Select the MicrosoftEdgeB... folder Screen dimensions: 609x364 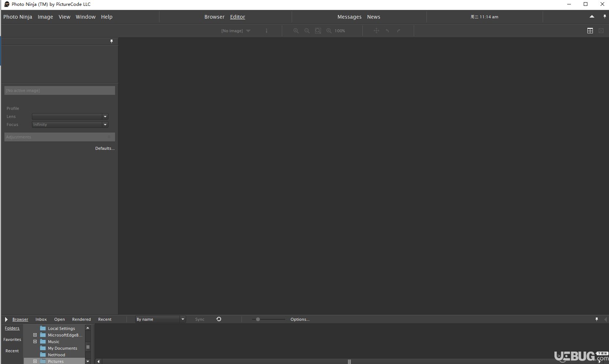tap(65, 335)
